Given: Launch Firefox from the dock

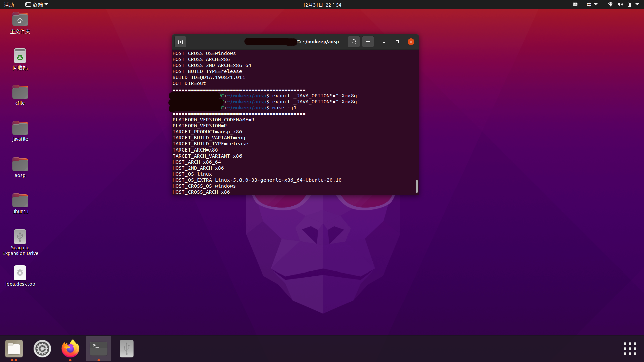Looking at the screenshot, I should pos(70,348).
